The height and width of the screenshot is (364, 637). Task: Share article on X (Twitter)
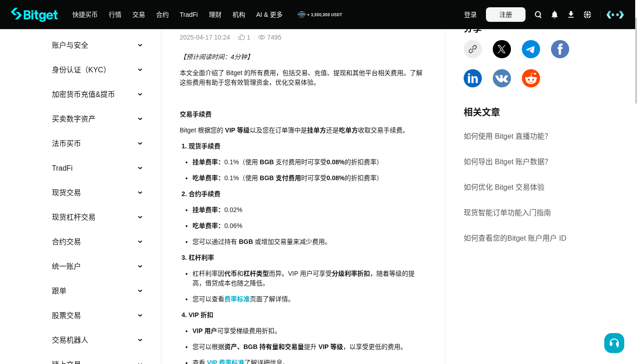(502, 49)
